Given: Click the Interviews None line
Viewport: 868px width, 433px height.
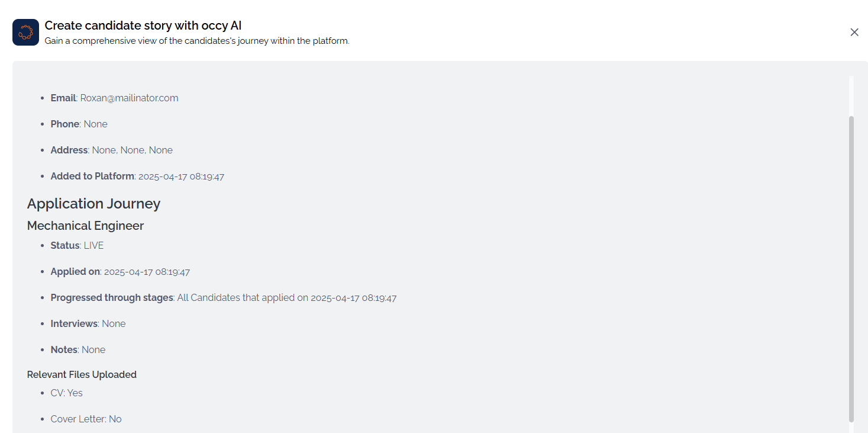Looking at the screenshot, I should [88, 324].
